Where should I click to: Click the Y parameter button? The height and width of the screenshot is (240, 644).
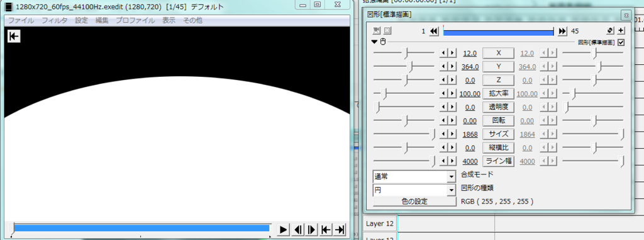[499, 67]
